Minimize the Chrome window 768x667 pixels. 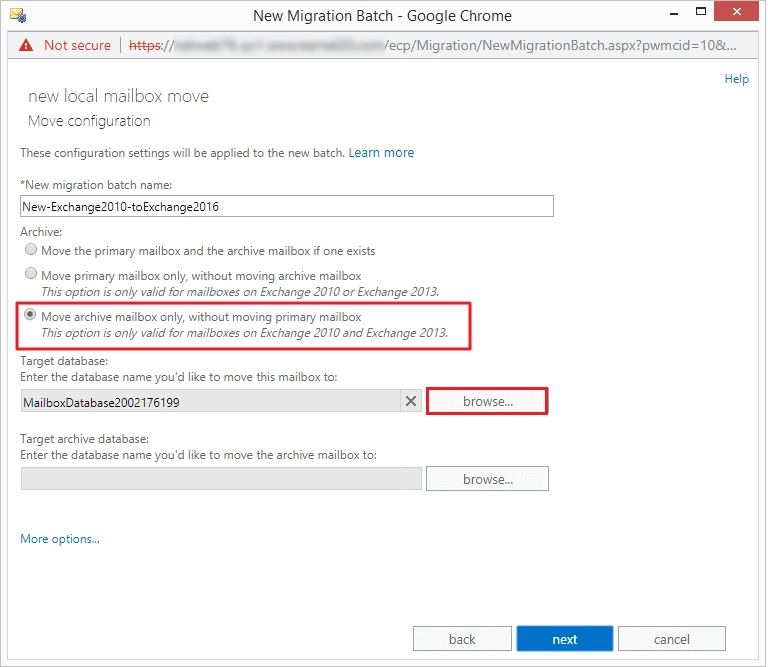click(x=674, y=13)
